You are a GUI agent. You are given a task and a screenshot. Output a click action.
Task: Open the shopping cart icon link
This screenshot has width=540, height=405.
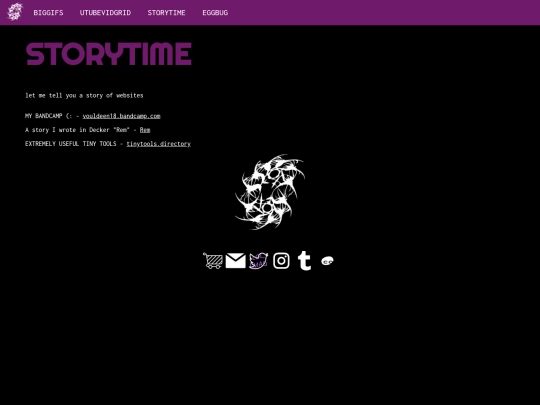[x=213, y=261]
